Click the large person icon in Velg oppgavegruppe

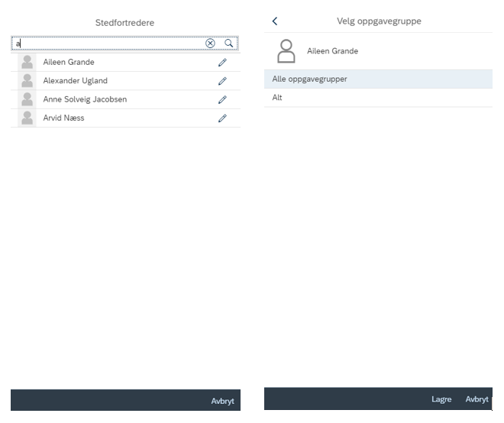click(x=286, y=51)
